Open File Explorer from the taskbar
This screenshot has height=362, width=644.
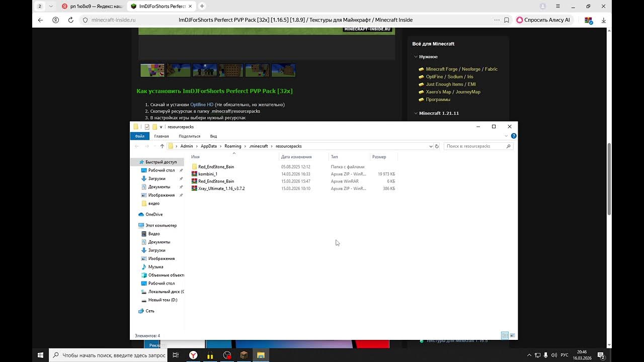tap(261, 355)
